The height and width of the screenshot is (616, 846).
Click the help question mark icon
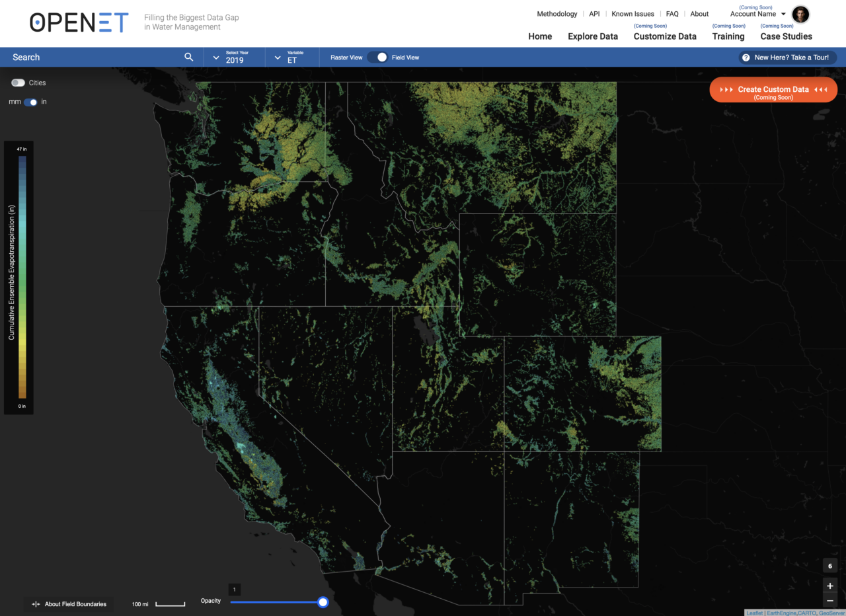pyautogui.click(x=746, y=58)
